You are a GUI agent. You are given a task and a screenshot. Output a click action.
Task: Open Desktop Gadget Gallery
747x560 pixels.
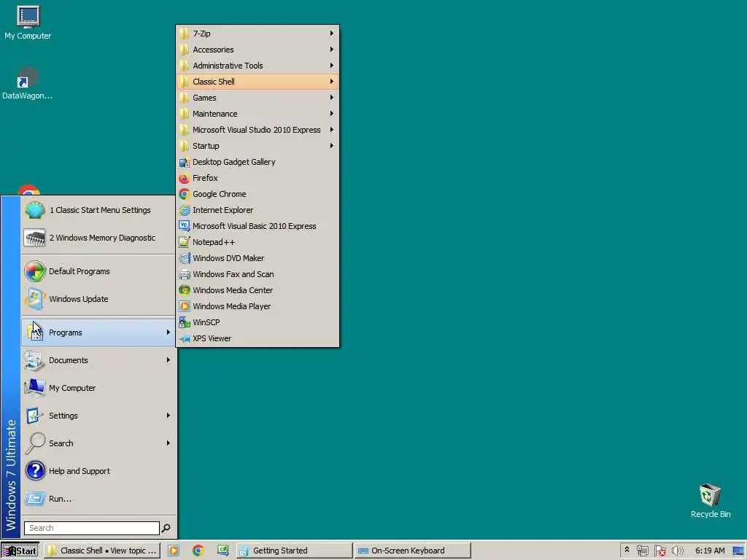coord(258,162)
